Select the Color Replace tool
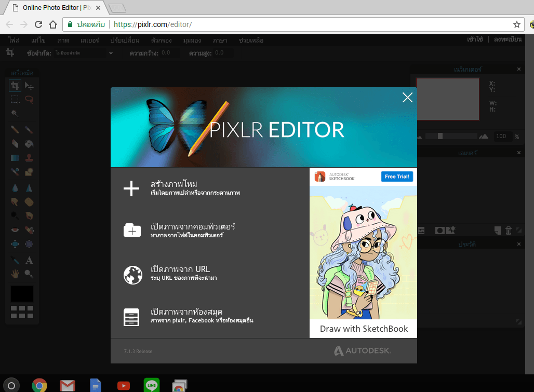 15,171
